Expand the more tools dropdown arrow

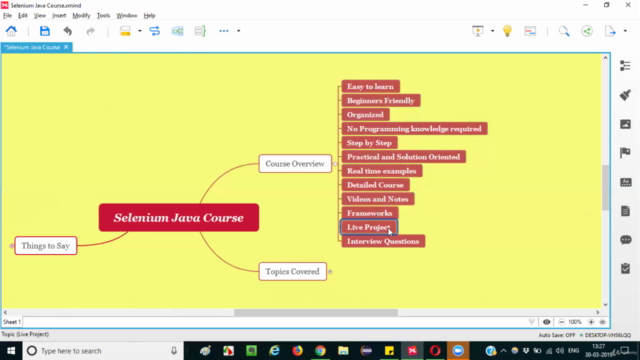(239, 31)
